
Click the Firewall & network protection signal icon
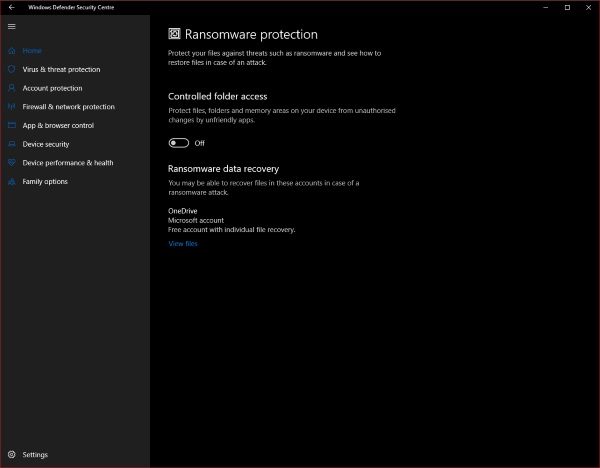point(11,106)
